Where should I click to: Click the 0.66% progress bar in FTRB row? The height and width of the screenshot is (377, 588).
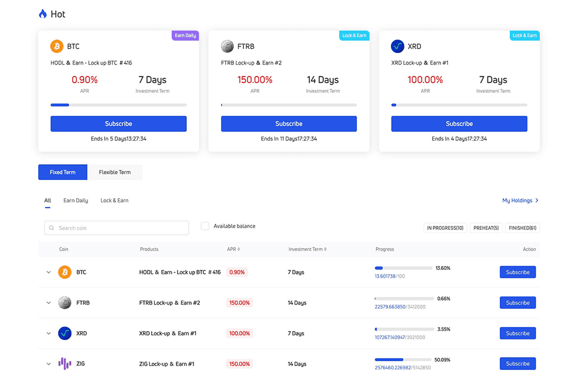tap(405, 299)
